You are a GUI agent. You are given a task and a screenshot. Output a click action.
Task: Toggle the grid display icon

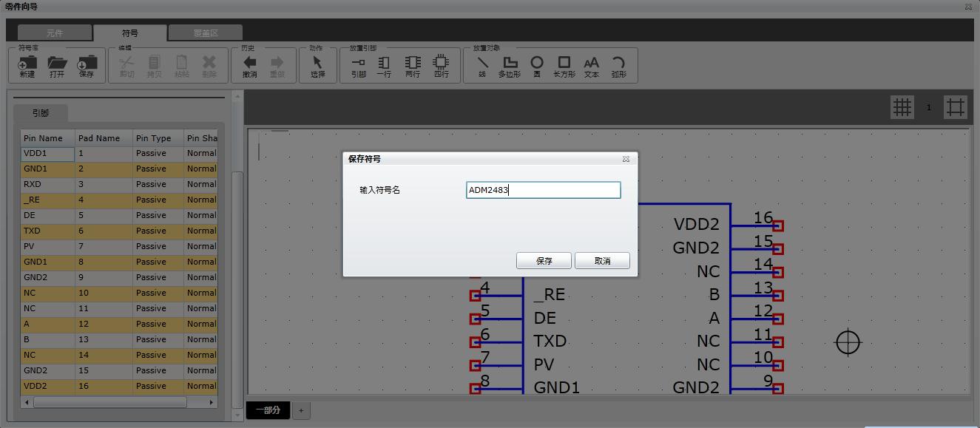pos(902,107)
